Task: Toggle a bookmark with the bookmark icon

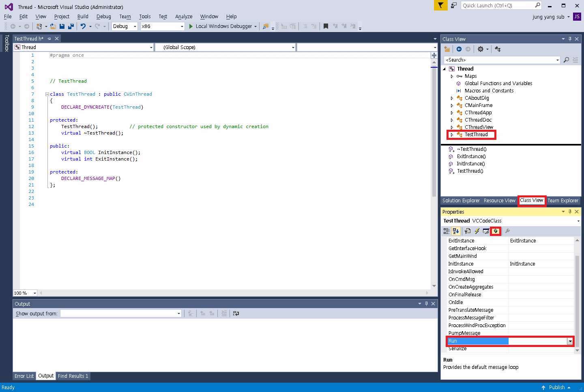Action: [326, 26]
